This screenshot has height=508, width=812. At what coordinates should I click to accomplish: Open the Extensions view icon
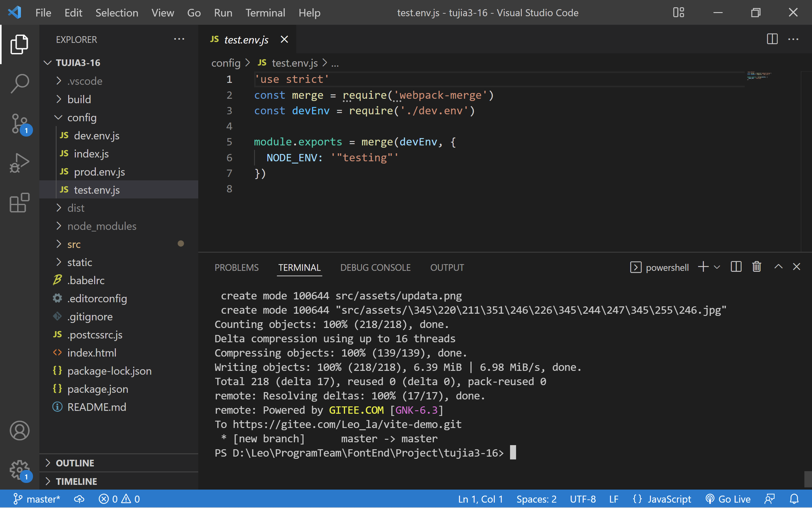(x=19, y=203)
